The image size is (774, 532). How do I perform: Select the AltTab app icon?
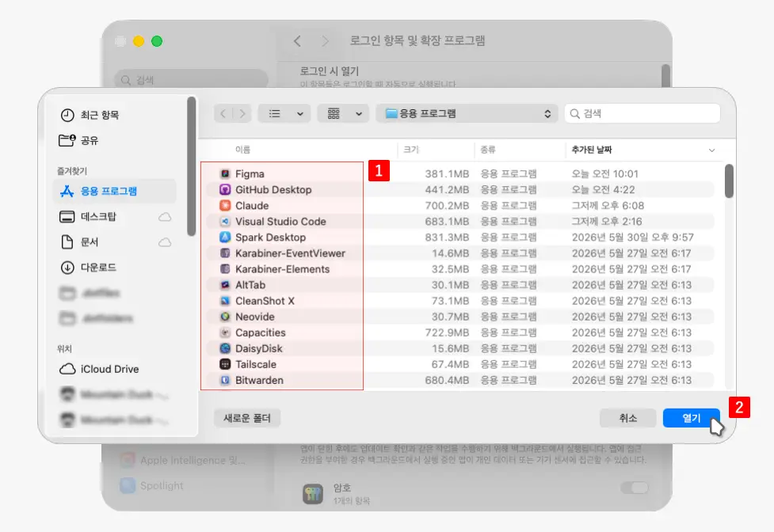pos(225,284)
